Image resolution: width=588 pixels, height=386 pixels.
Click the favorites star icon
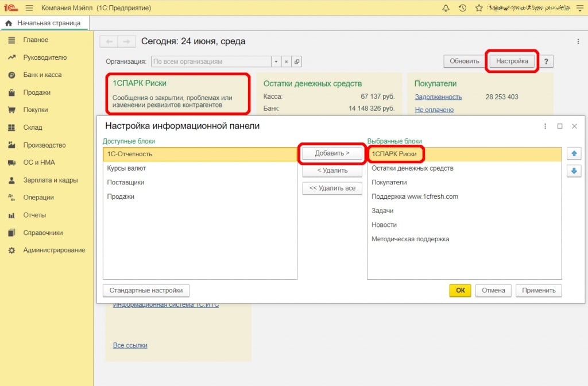click(x=479, y=8)
